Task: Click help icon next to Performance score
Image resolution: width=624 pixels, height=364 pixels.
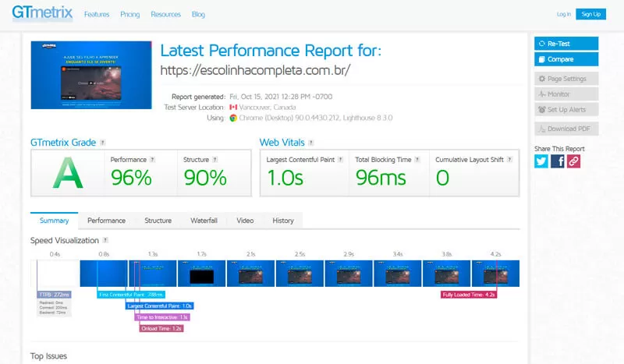Action: point(152,160)
